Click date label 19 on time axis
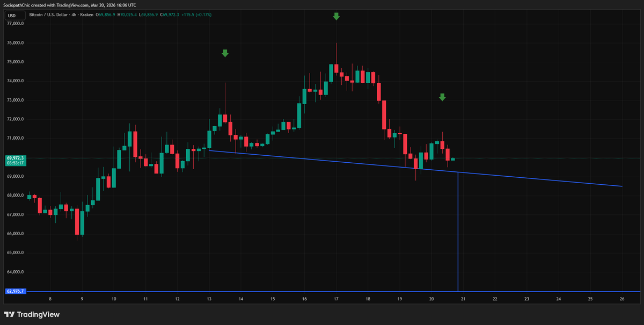The width and height of the screenshot is (644, 325). 400,299
